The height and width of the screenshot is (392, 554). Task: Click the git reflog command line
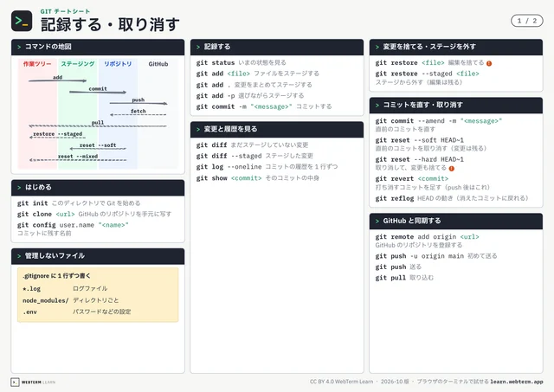point(452,198)
